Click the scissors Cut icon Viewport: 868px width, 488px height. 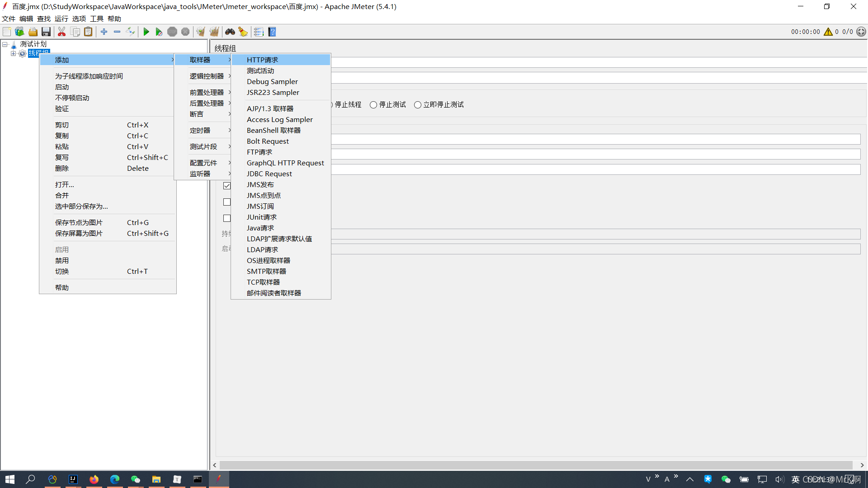point(62,32)
